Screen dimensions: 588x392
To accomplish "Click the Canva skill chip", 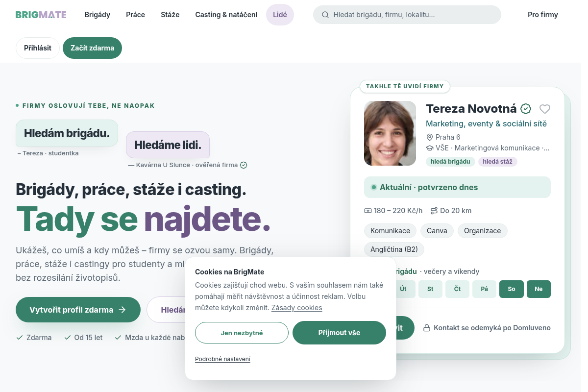I will coord(437,231).
